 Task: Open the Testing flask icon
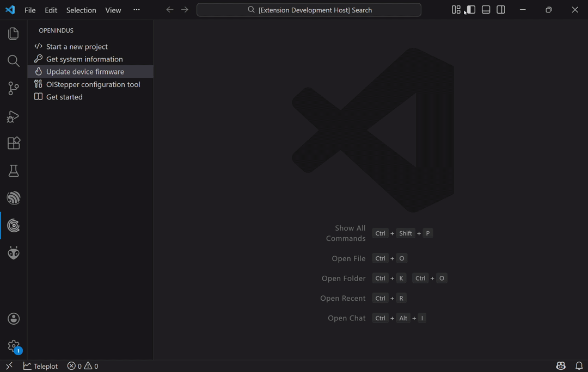[x=14, y=171]
